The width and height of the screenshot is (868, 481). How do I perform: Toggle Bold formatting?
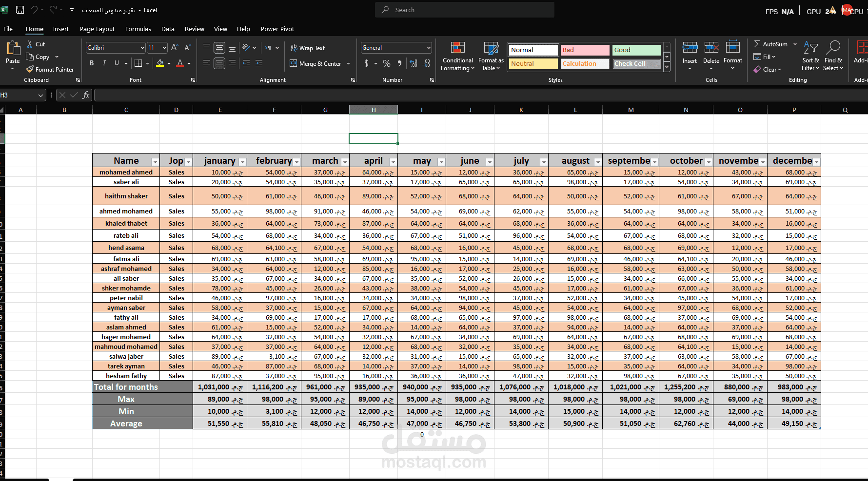tap(92, 63)
